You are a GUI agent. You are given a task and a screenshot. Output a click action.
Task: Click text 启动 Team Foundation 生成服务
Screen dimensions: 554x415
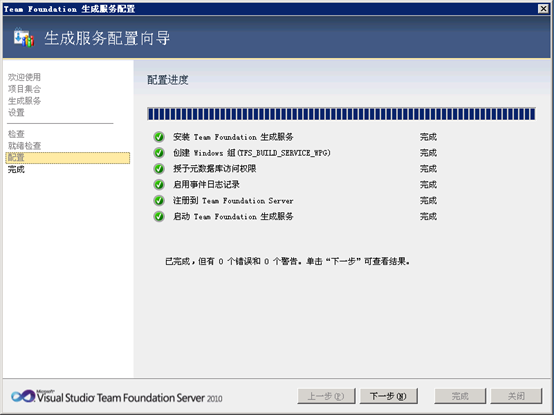tap(233, 217)
